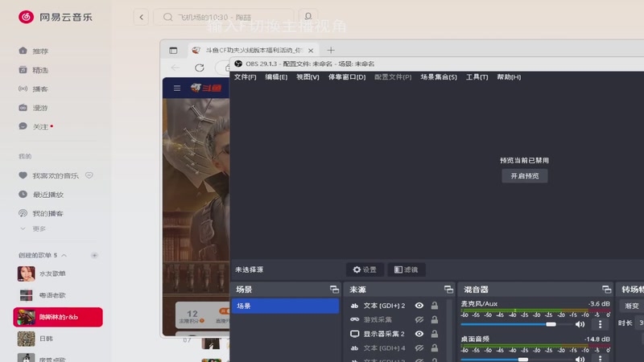The image size is (644, 362).
Task: Open a new browser tab
Action: [x=331, y=51]
